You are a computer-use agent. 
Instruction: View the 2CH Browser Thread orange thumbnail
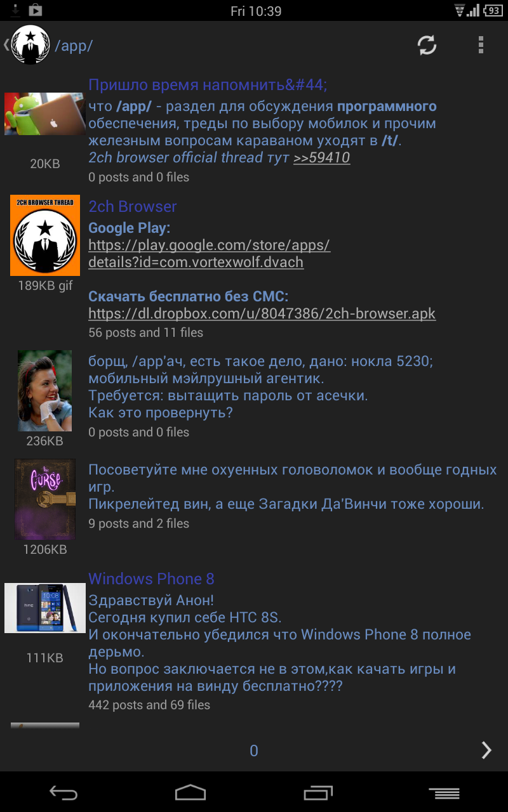pos(45,235)
